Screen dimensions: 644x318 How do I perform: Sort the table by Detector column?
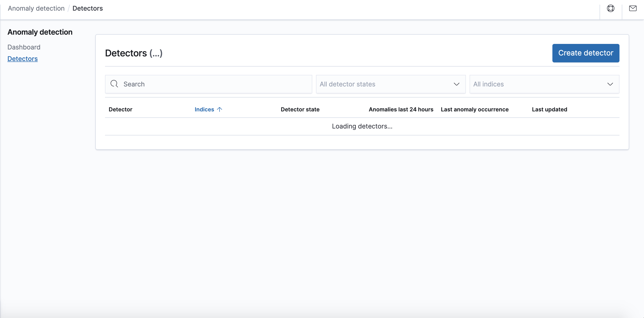pyautogui.click(x=121, y=109)
